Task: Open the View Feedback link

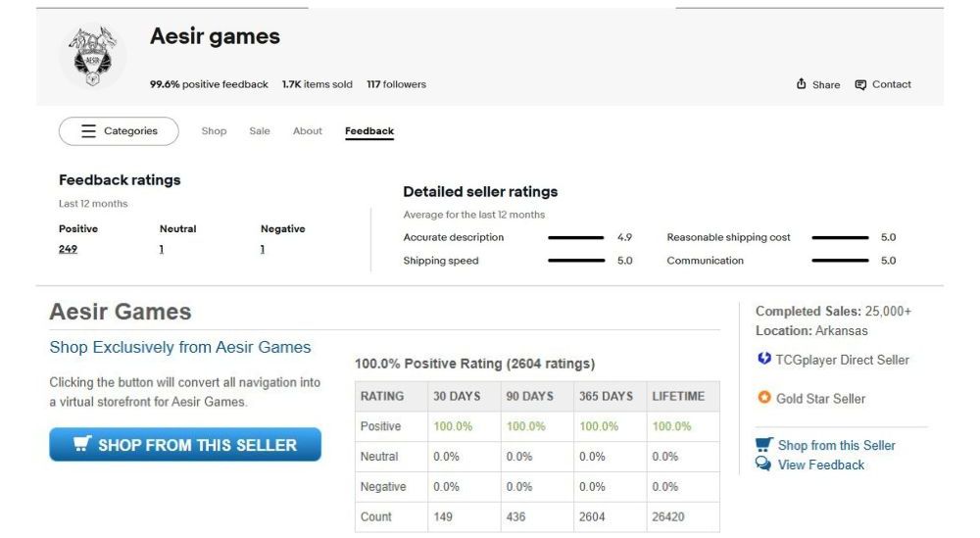Action: point(820,465)
